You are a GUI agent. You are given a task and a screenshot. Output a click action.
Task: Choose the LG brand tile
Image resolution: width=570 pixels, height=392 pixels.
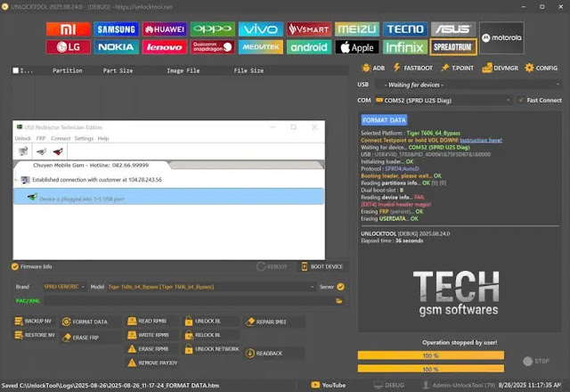[x=68, y=47]
